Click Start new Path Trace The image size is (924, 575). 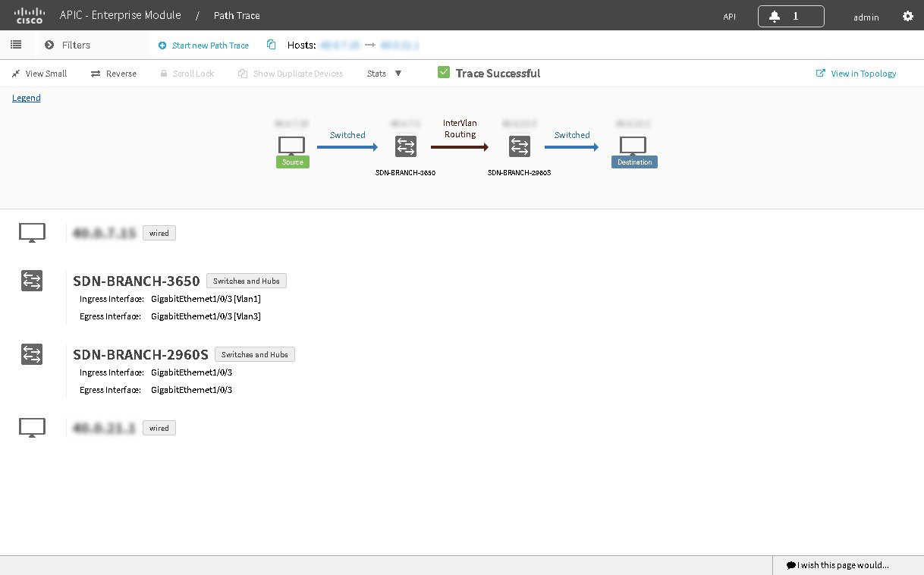pyautogui.click(x=203, y=45)
